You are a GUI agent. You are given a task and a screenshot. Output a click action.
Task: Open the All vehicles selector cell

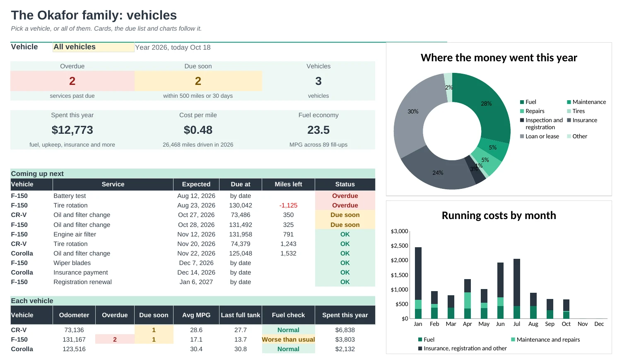coord(94,47)
